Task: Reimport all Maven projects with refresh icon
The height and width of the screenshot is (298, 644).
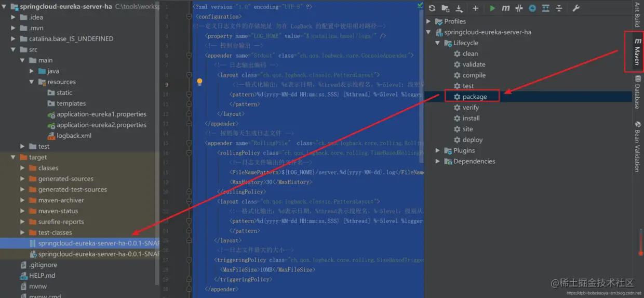Action: [432, 8]
